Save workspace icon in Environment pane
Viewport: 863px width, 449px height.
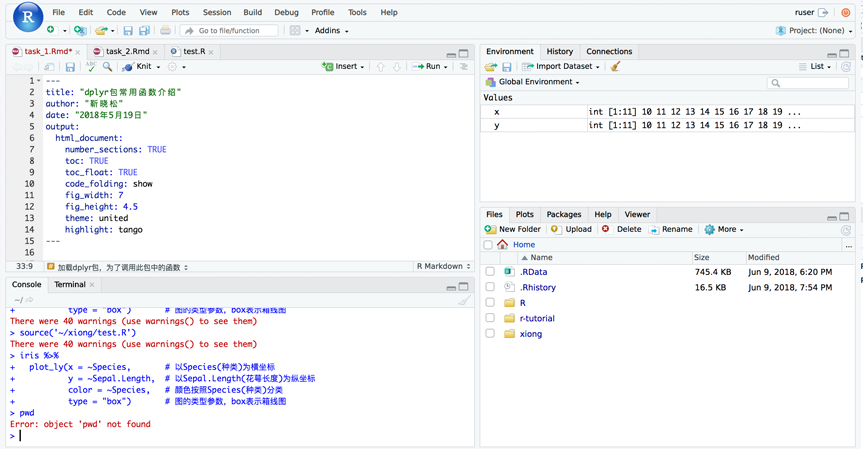pos(507,67)
